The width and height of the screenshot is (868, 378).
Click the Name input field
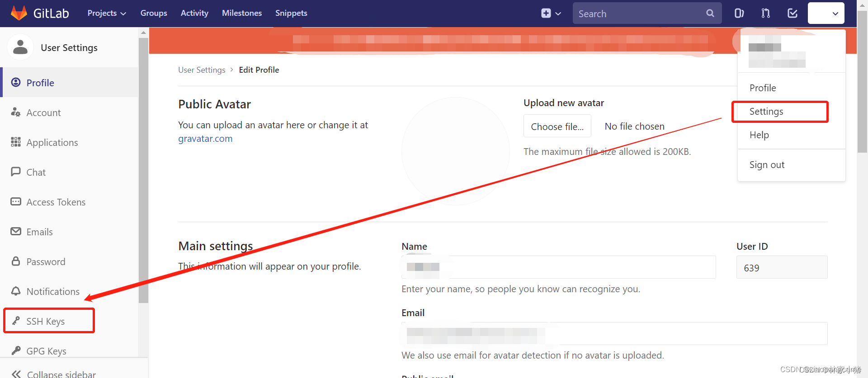coord(559,267)
